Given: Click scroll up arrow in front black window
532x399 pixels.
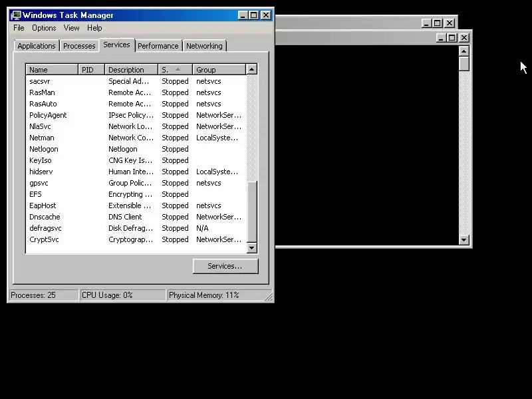Looking at the screenshot, I should tap(464, 51).
